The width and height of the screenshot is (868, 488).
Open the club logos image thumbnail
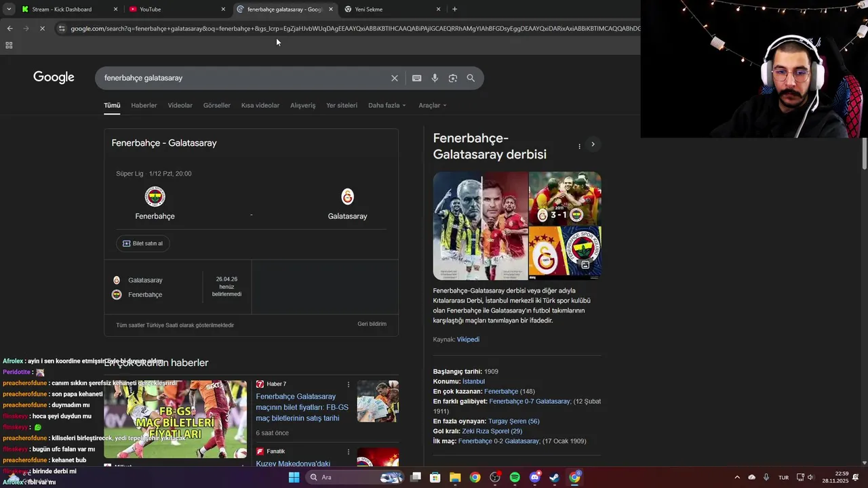pos(565,253)
